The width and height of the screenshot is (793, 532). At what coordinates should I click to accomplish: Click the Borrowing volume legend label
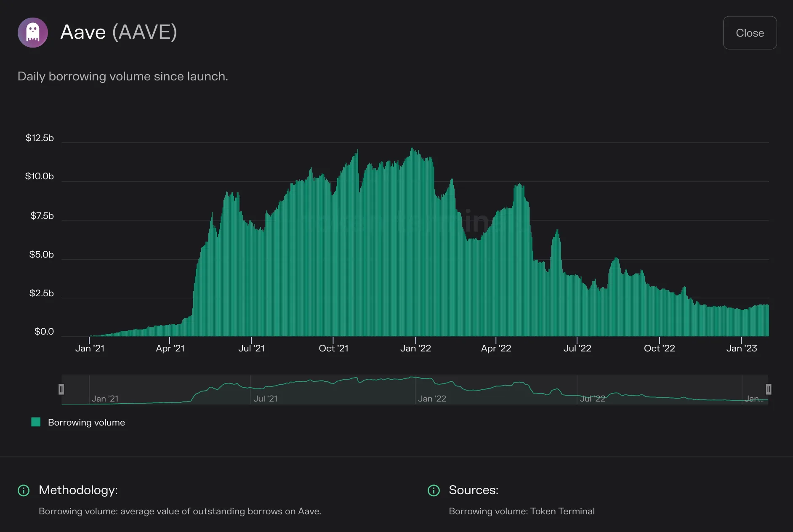coord(86,422)
